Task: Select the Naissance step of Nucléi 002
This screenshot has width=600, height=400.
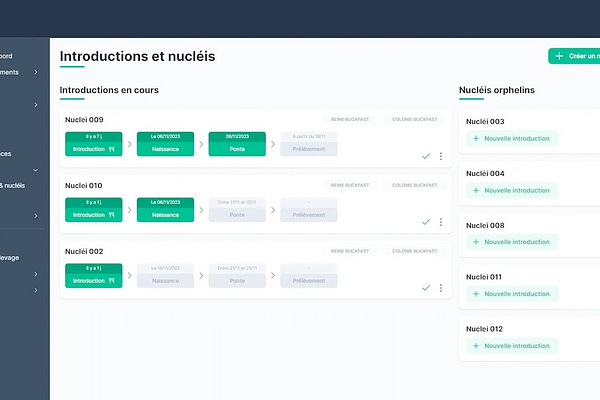Action: click(165, 276)
